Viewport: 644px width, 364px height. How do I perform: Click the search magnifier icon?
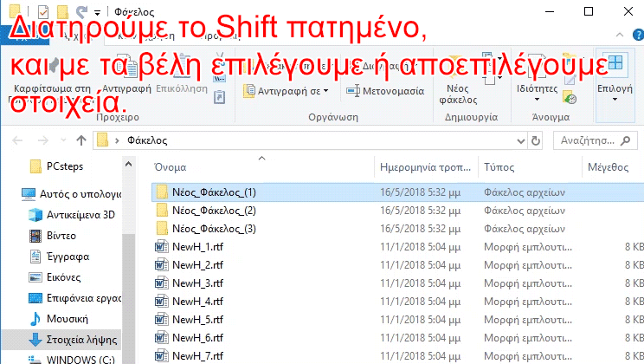626,140
